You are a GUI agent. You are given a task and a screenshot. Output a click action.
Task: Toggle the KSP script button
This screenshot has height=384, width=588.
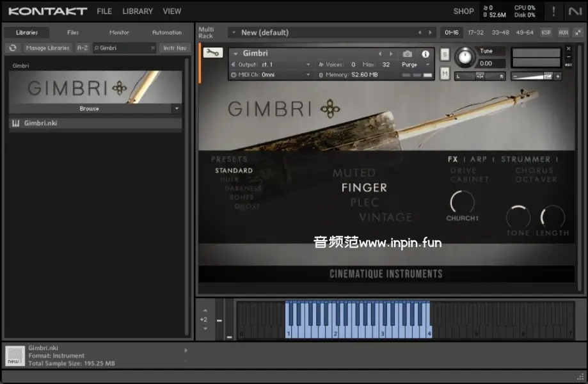tap(546, 33)
